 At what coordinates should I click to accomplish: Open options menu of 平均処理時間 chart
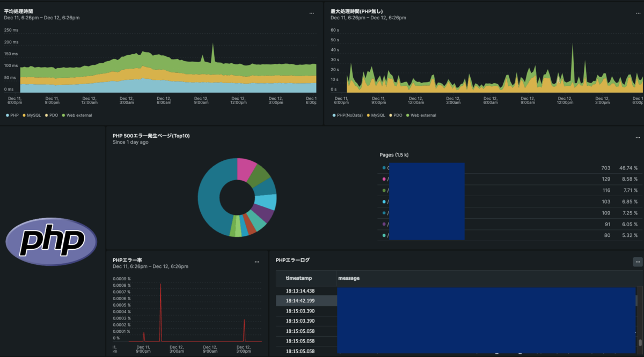coord(312,13)
